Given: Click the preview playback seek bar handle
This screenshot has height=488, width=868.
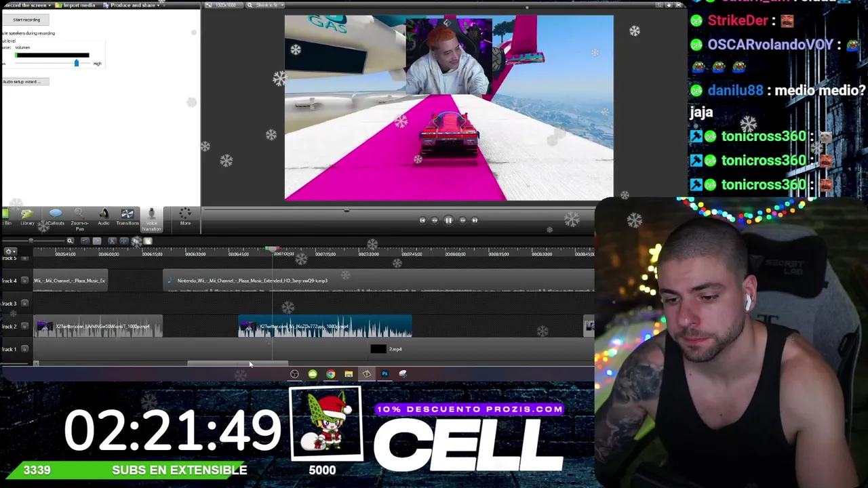Looking at the screenshot, I should (347, 210).
